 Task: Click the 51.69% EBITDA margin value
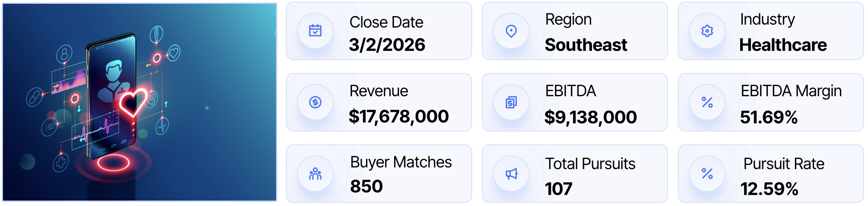(769, 117)
